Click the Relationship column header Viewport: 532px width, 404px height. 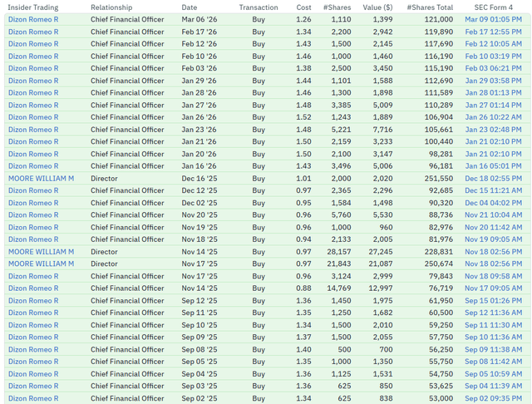(111, 7)
